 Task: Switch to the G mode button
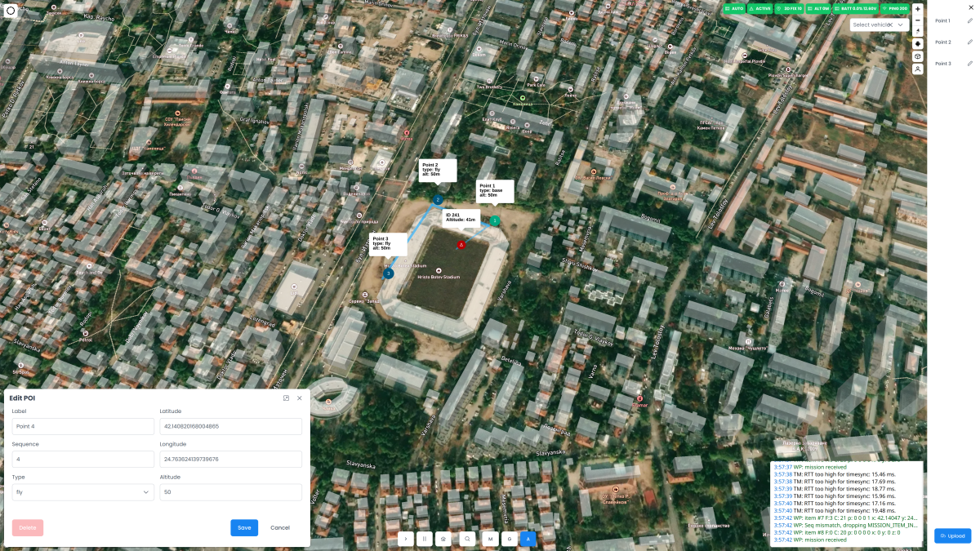[510, 539]
